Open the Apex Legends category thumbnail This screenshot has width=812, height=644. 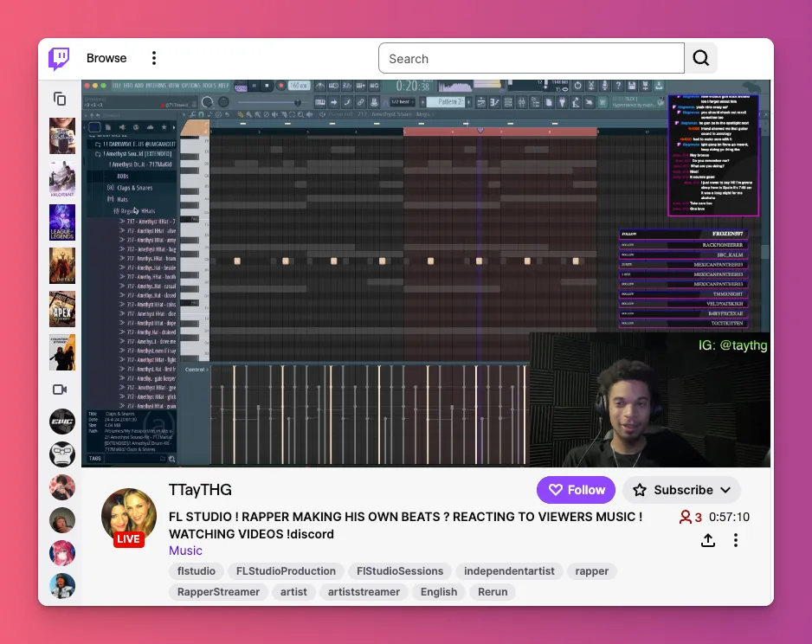(x=62, y=309)
